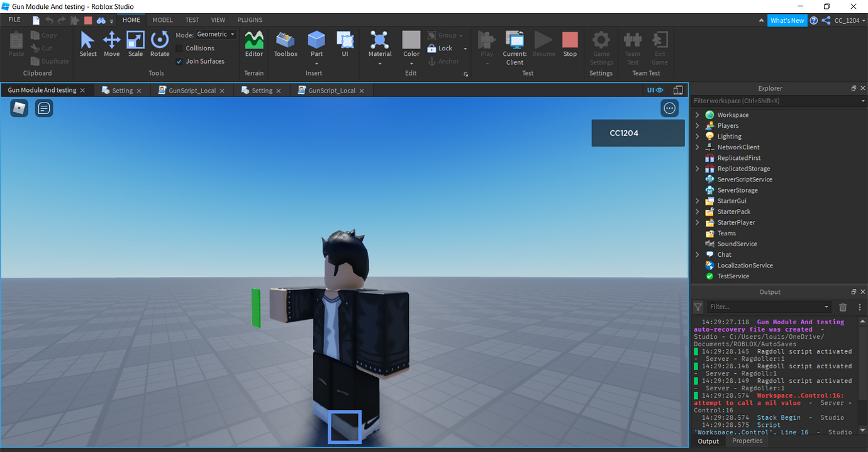Screen dimensions: 868x452
Task: Open the Lock dropdown arrow
Action: 465,48
